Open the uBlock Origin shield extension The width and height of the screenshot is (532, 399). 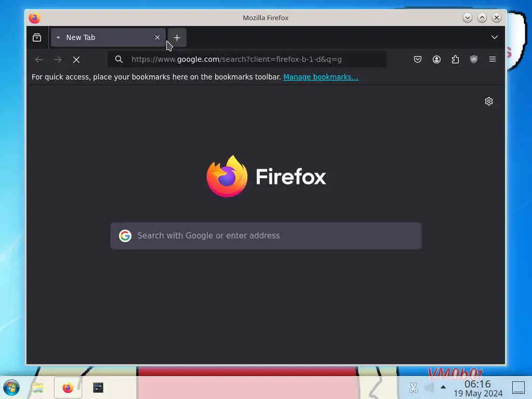474,59
